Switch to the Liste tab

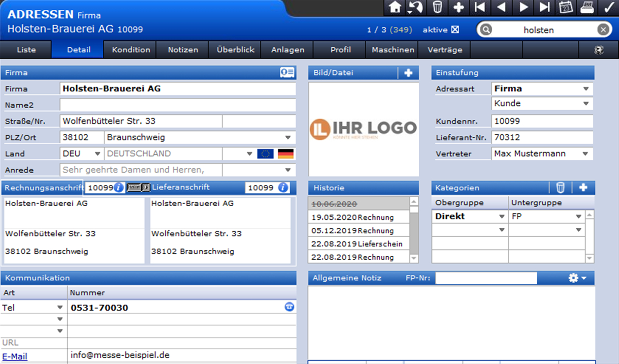tap(26, 50)
